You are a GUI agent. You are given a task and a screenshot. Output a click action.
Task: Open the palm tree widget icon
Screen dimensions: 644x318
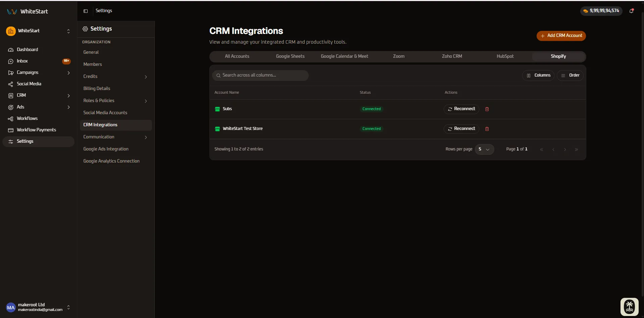click(x=629, y=307)
